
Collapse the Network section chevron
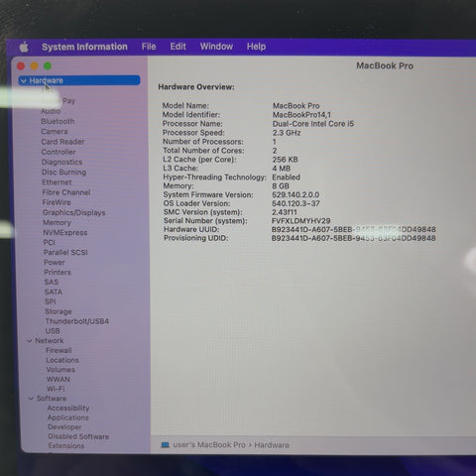coord(30,341)
